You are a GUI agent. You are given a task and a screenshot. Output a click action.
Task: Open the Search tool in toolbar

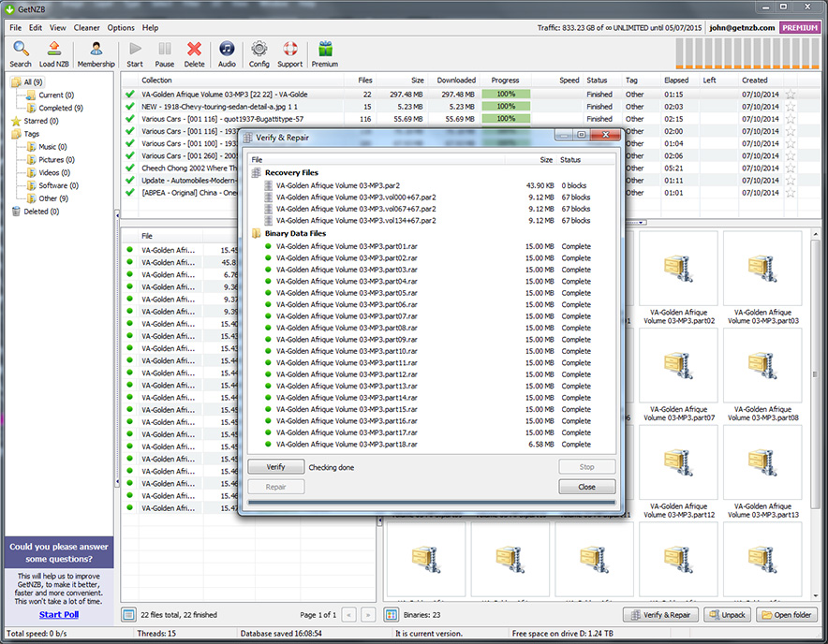pos(21,54)
